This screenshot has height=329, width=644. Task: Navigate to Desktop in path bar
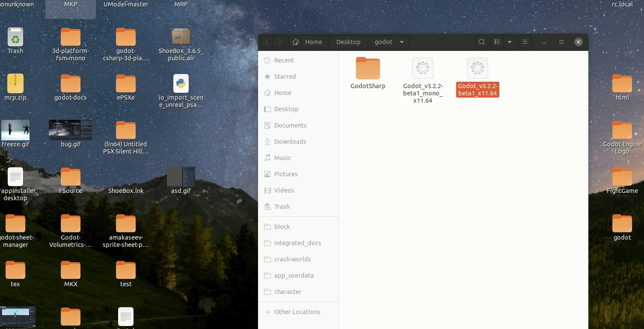[348, 42]
